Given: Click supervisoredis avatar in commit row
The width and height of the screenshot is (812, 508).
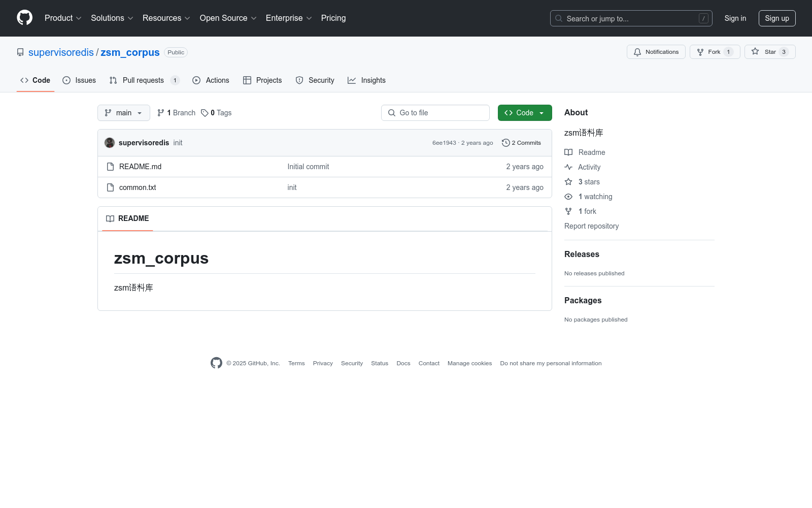Looking at the screenshot, I should (x=110, y=143).
